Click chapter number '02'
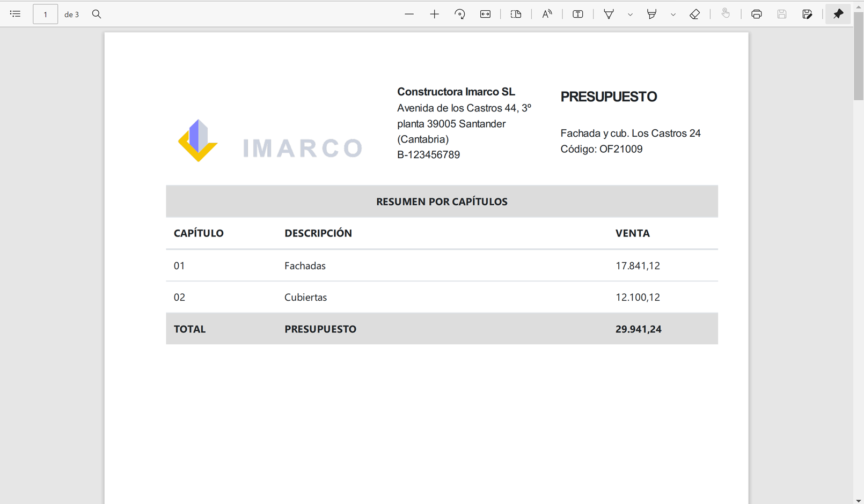 pyautogui.click(x=179, y=298)
